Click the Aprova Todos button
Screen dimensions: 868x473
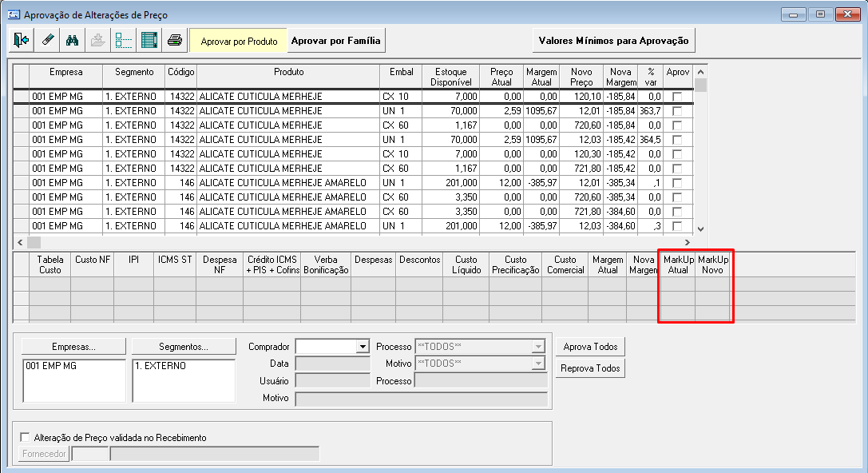coord(590,347)
